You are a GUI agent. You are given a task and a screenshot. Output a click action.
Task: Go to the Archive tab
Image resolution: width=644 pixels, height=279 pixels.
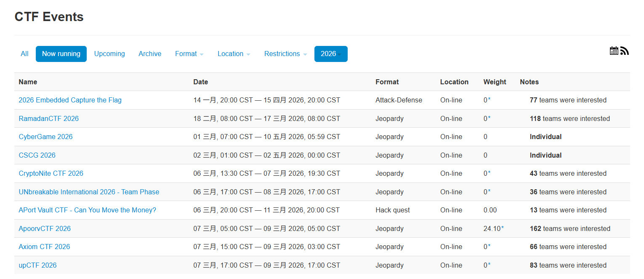(150, 54)
